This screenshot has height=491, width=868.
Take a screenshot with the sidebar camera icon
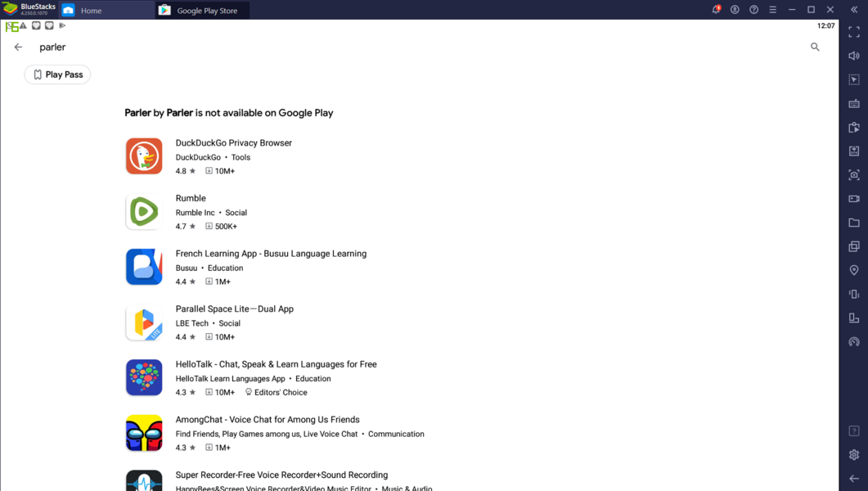pyautogui.click(x=854, y=175)
